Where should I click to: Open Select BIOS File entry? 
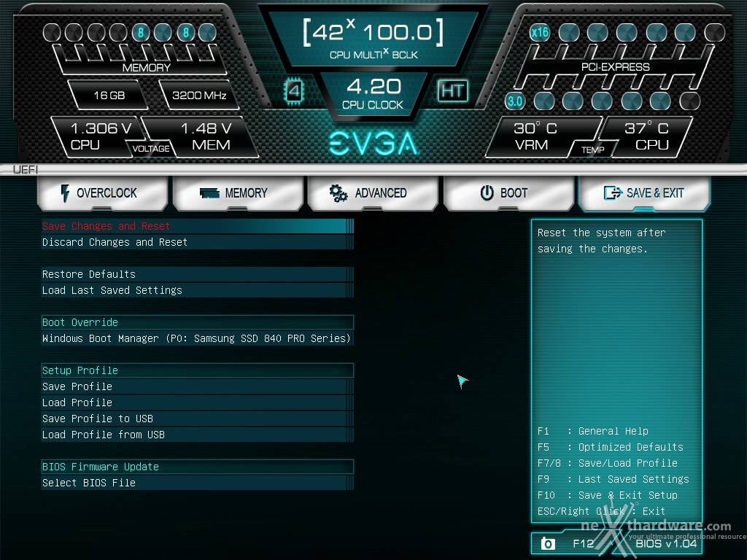coord(197,483)
